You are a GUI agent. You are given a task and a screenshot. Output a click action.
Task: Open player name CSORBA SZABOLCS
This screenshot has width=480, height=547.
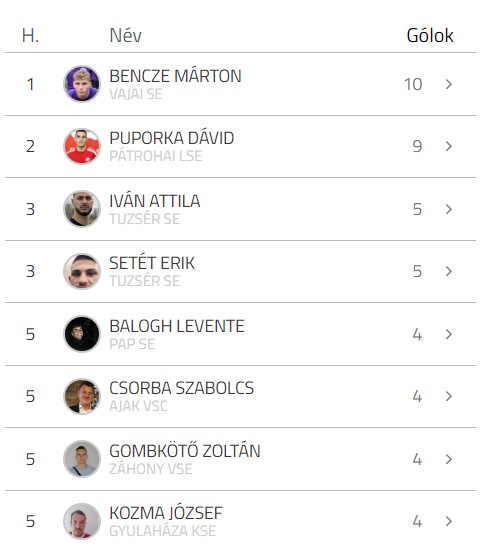pos(181,388)
